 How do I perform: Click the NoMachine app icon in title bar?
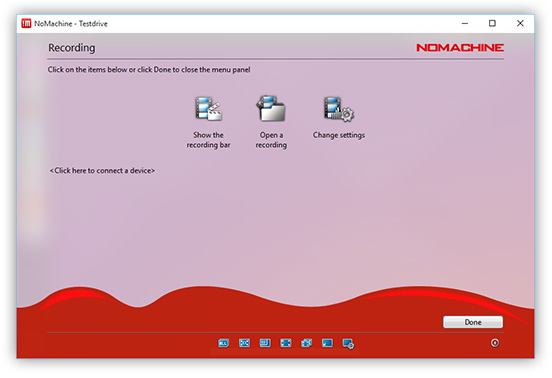[26, 23]
